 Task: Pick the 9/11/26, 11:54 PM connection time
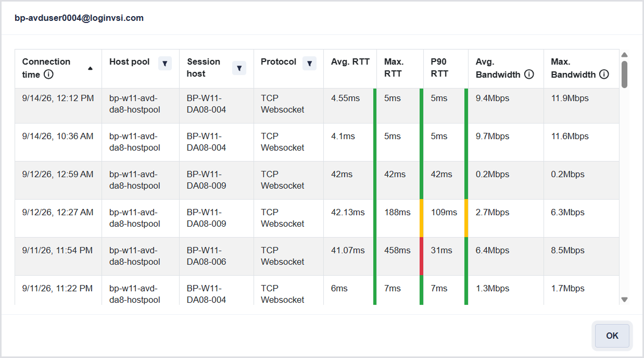click(x=57, y=251)
